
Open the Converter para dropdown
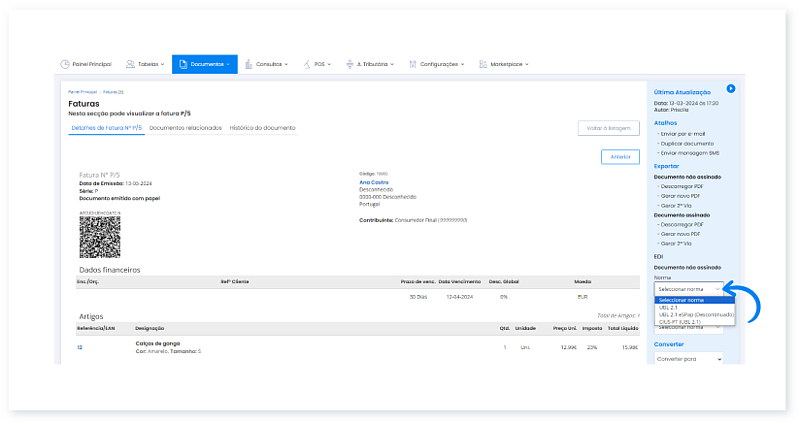689,359
